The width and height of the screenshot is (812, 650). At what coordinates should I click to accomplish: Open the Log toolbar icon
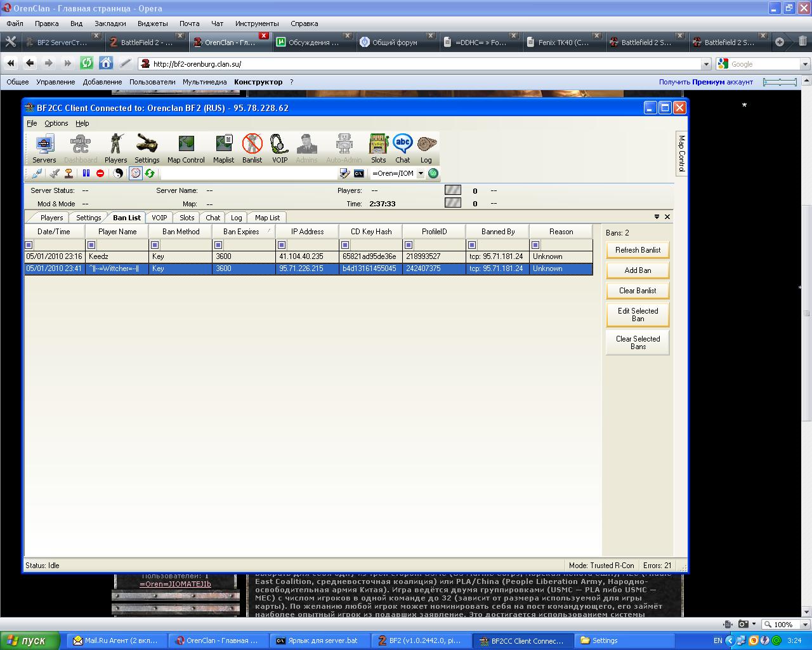point(426,149)
